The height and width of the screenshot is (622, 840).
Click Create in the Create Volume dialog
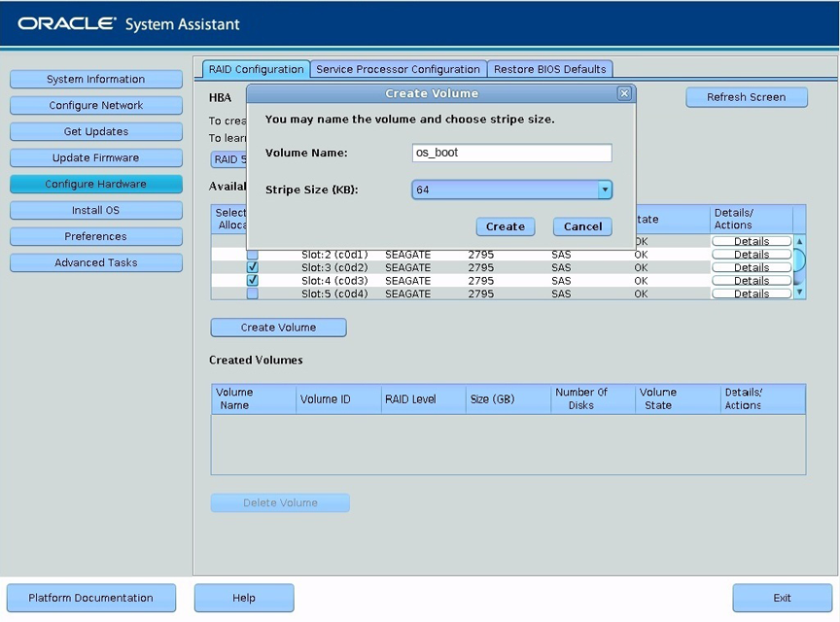pos(506,226)
